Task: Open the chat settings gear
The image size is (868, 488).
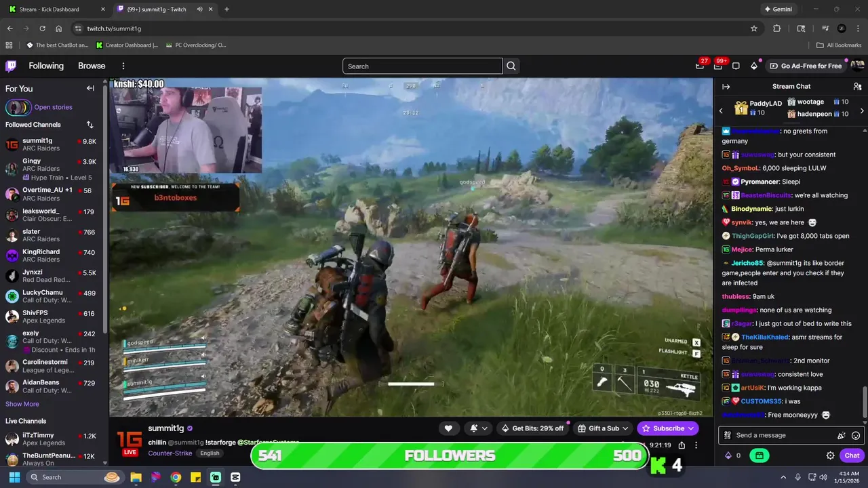Action: click(x=830, y=455)
